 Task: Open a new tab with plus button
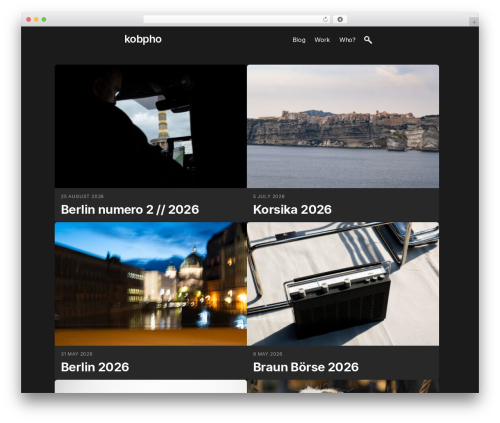[x=474, y=22]
